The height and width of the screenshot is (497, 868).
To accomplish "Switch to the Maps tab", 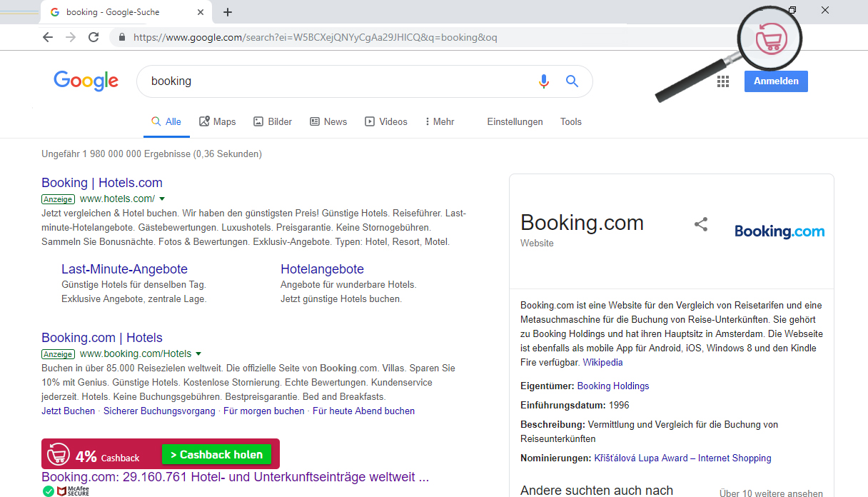I will [x=217, y=122].
